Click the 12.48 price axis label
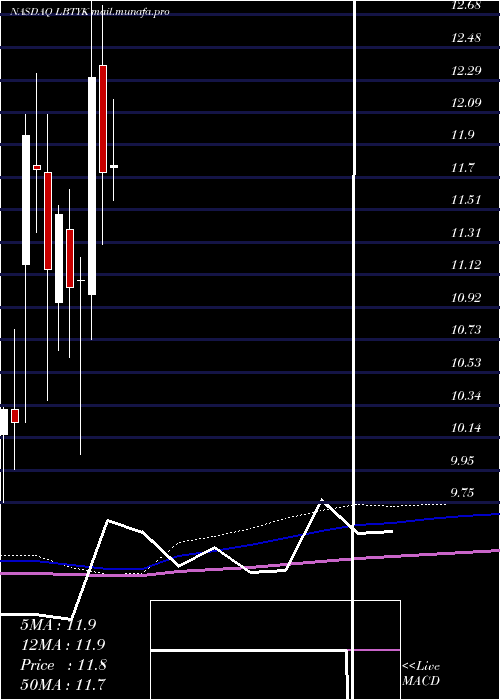 click(466, 38)
